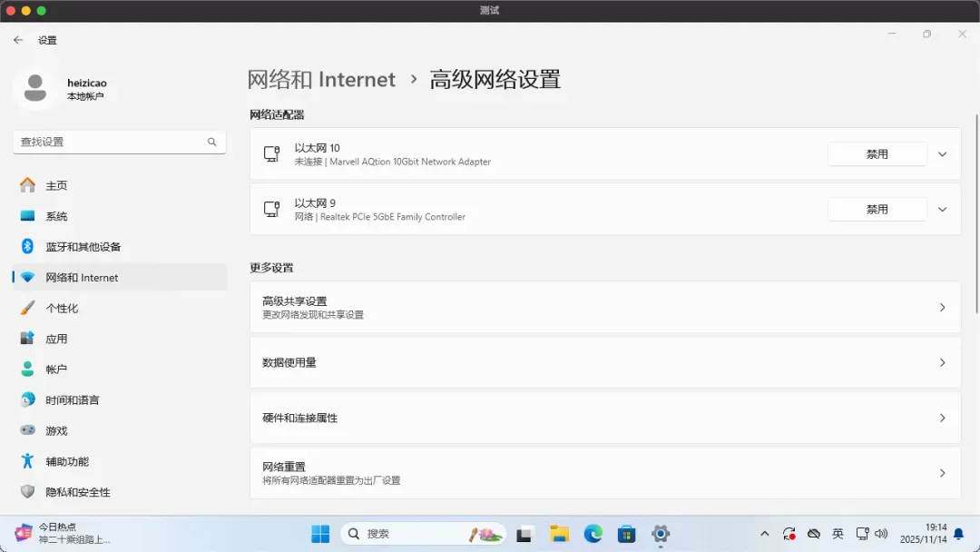Image resolution: width=980 pixels, height=552 pixels.
Task: Open 隐私和安全性 shield settings
Action: (x=78, y=492)
